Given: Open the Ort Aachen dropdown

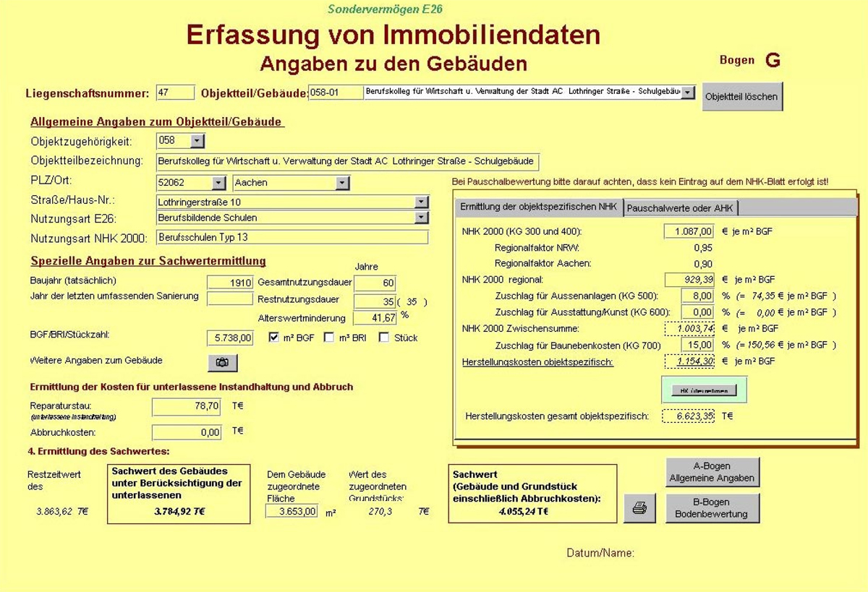Looking at the screenshot, I should [x=342, y=183].
